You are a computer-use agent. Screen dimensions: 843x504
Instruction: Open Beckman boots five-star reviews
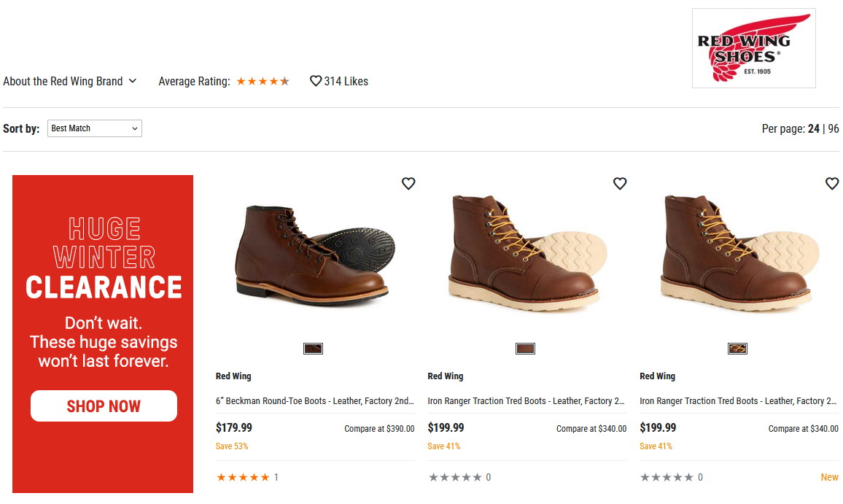(243, 477)
